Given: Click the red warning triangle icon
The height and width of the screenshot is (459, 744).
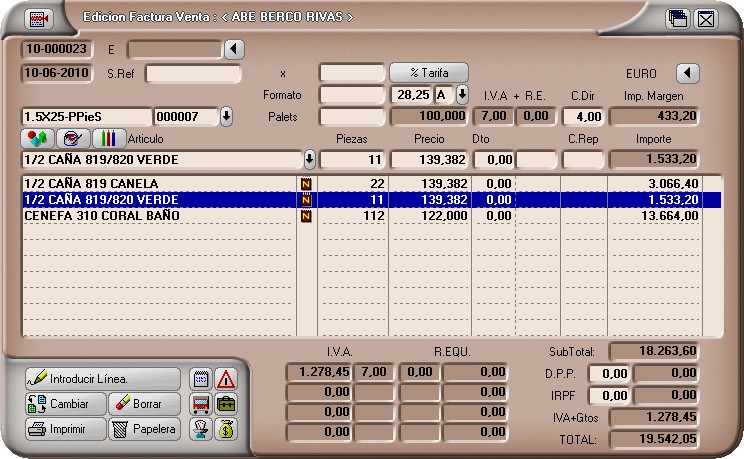Looking at the screenshot, I should 226,379.
